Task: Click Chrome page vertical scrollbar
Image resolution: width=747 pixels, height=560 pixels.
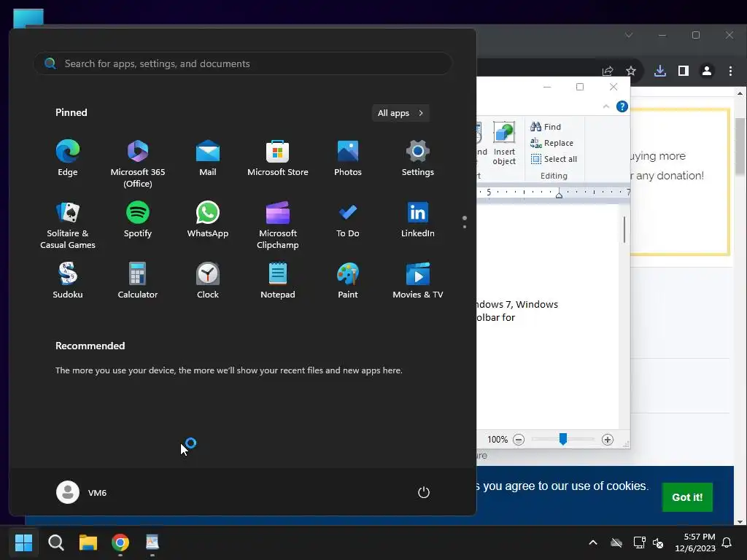Action: click(x=740, y=146)
